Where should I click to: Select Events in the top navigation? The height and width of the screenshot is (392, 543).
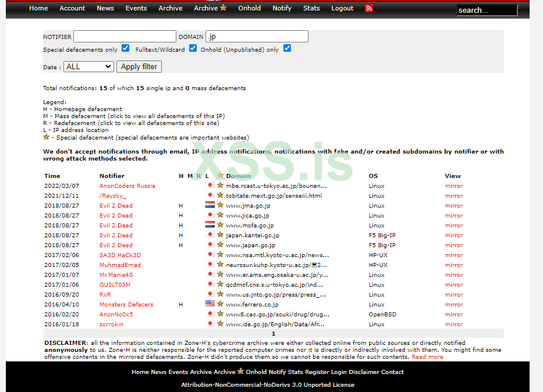pyautogui.click(x=136, y=8)
